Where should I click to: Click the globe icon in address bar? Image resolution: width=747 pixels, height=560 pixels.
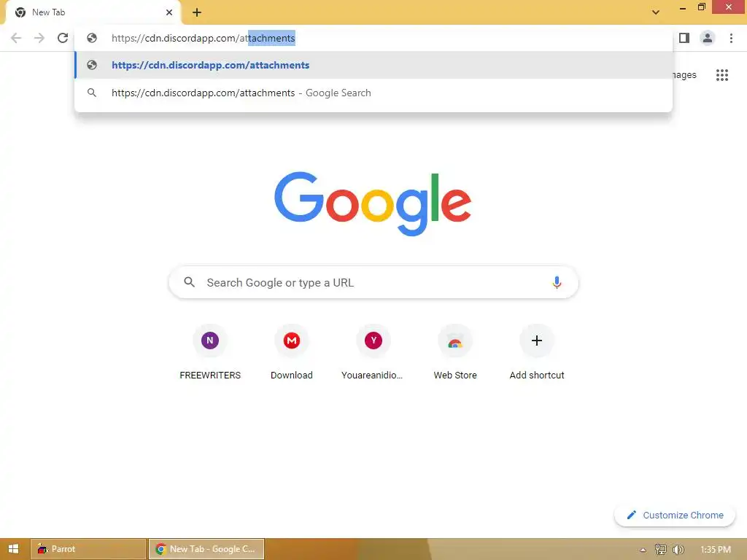pyautogui.click(x=92, y=38)
